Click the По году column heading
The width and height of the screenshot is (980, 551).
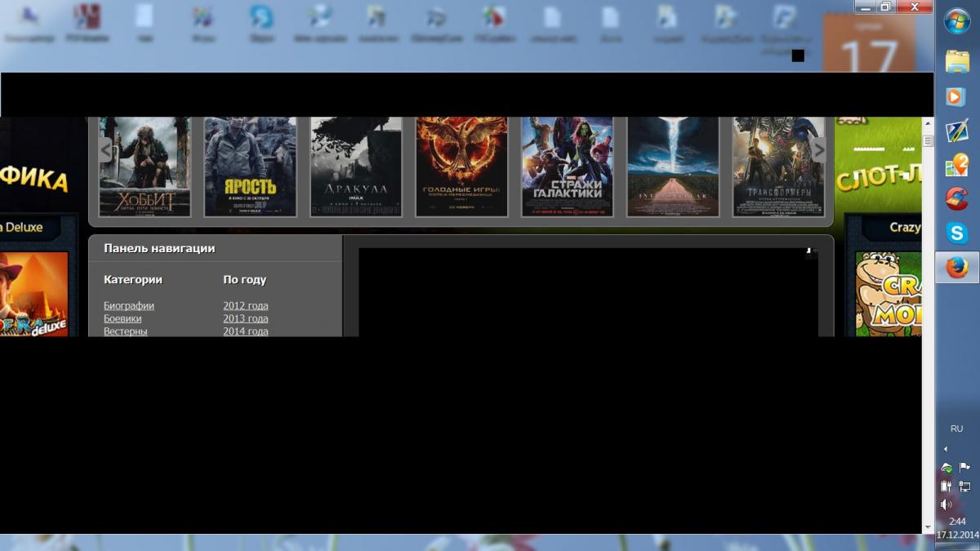pos(245,279)
